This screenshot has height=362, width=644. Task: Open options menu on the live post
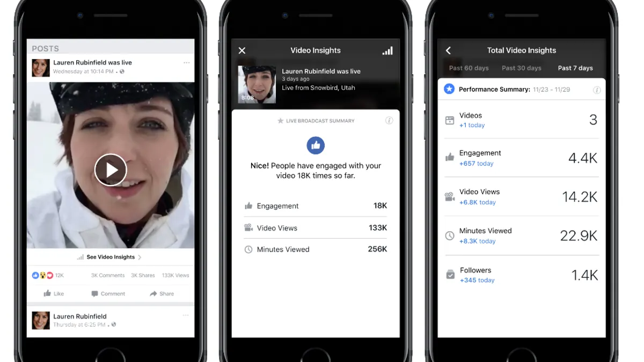(x=186, y=63)
